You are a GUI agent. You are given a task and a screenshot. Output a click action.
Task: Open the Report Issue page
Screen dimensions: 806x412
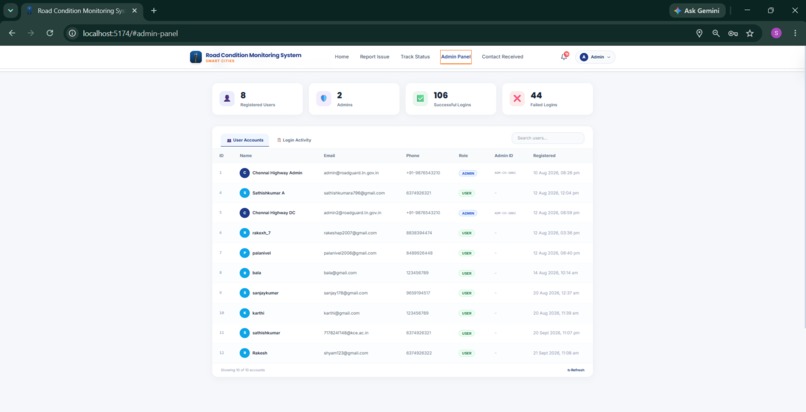click(x=375, y=57)
